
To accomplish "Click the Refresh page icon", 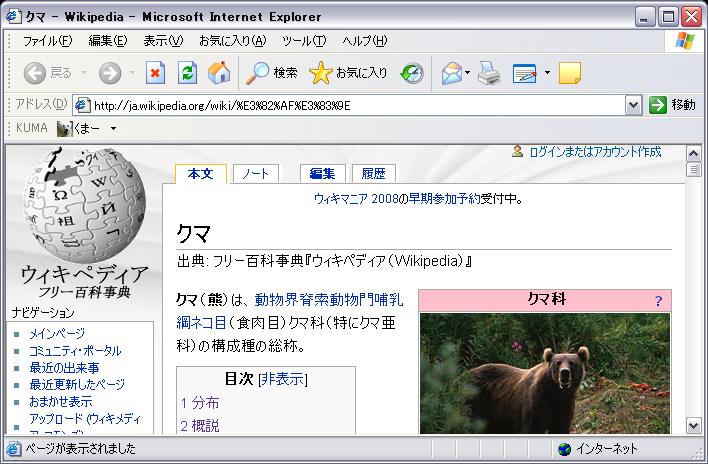I will 187,73.
